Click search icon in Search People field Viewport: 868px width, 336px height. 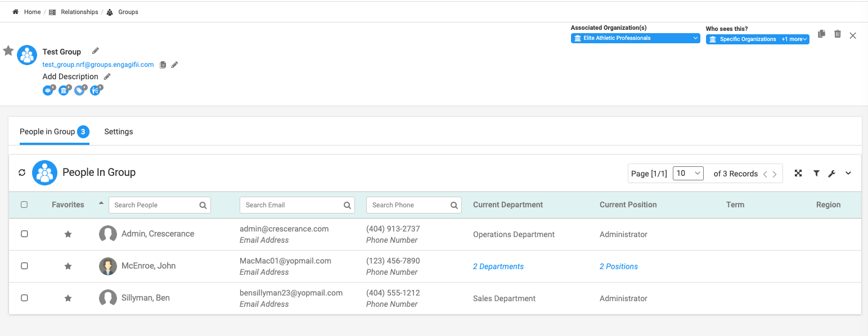(203, 205)
